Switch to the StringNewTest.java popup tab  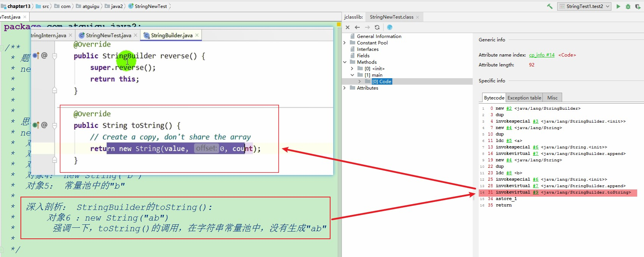point(108,35)
